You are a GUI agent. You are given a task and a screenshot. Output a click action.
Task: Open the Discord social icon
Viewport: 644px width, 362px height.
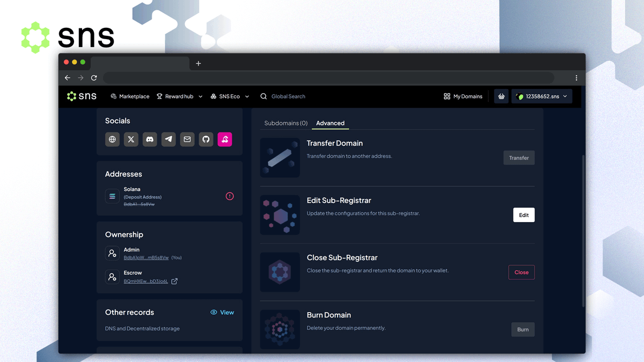[x=150, y=139]
